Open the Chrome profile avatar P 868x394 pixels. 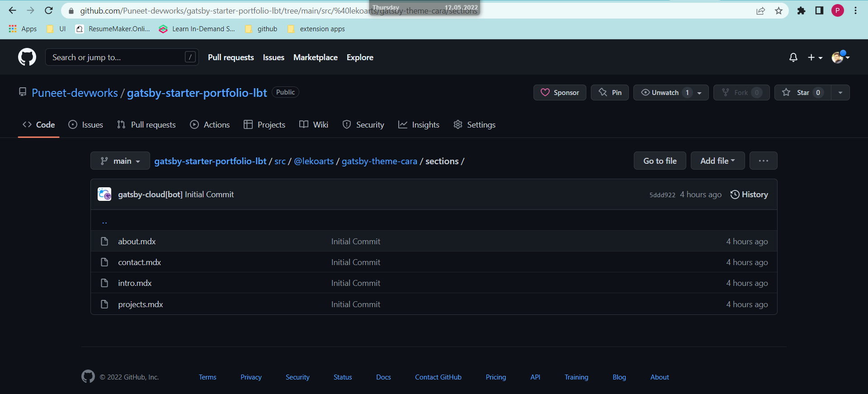point(837,11)
